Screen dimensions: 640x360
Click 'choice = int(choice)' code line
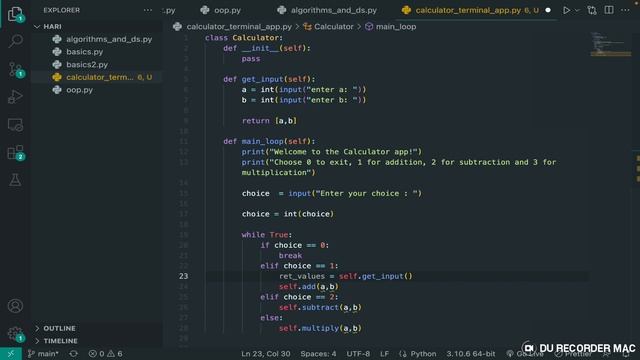tap(287, 214)
